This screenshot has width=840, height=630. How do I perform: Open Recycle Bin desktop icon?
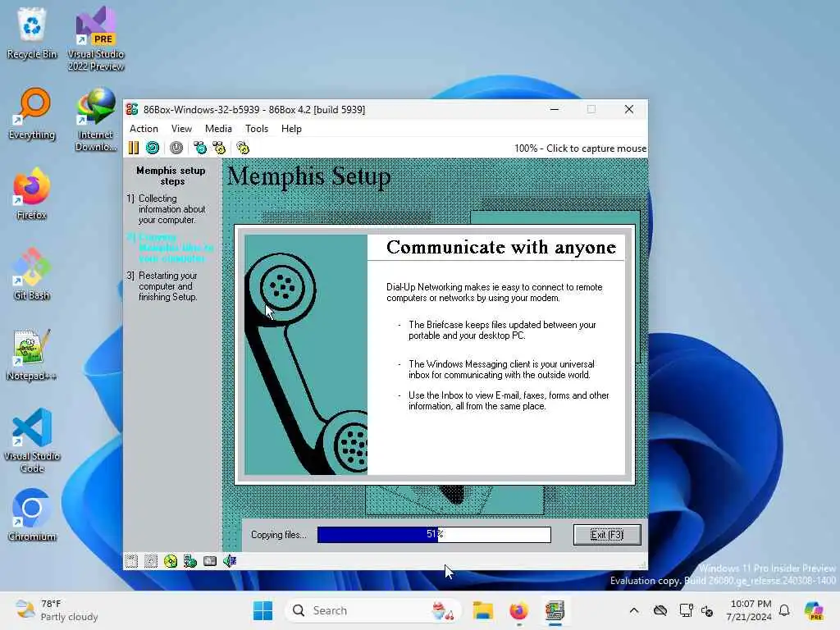click(x=32, y=32)
